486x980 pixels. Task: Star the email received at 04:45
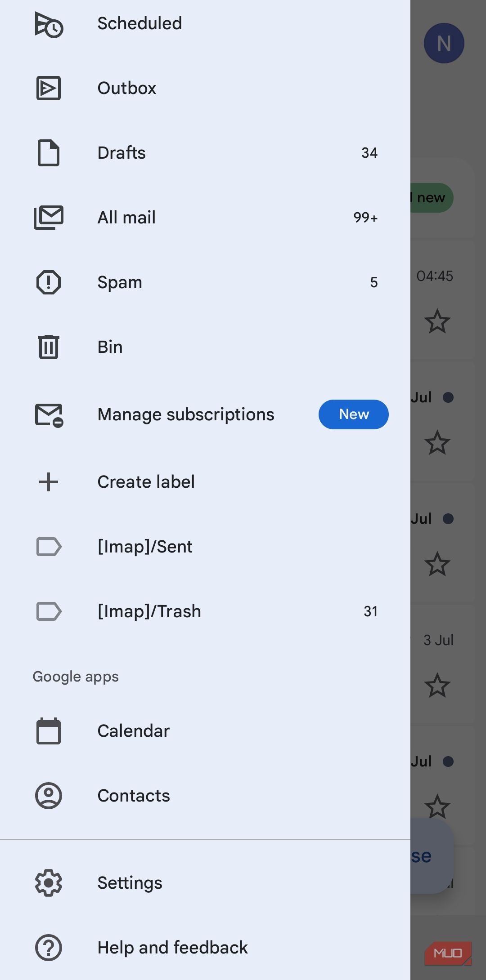(x=437, y=321)
